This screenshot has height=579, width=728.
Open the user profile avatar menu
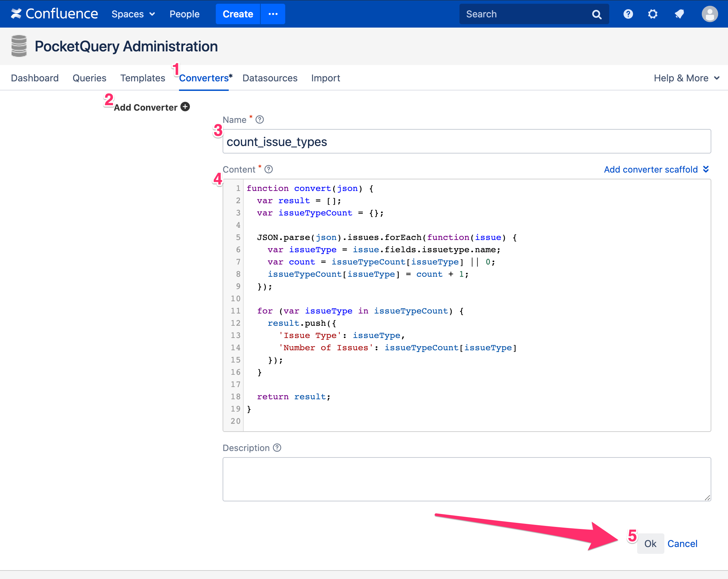coord(710,14)
